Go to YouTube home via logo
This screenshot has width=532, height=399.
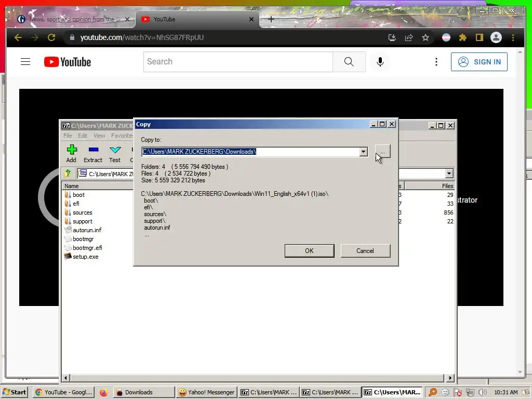[x=68, y=62]
